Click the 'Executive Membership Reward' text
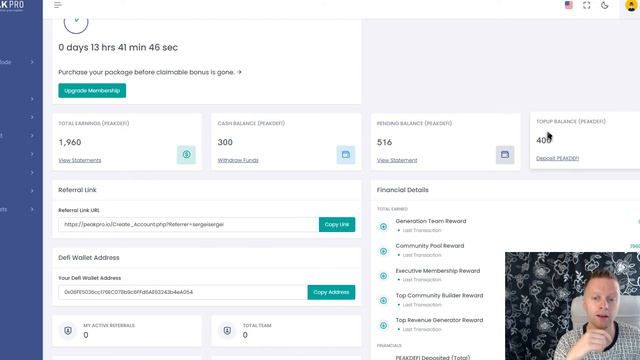640x360 pixels. (438, 271)
